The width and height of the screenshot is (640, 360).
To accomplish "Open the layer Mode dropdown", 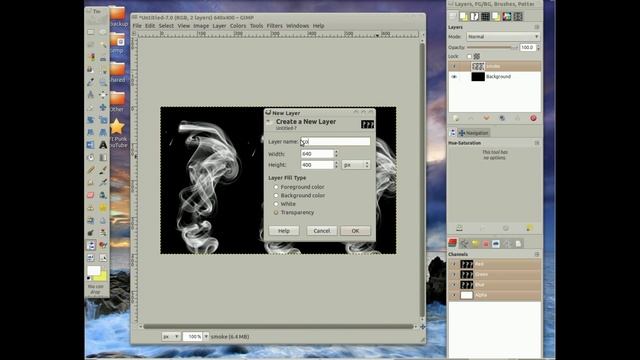I will [x=503, y=37].
